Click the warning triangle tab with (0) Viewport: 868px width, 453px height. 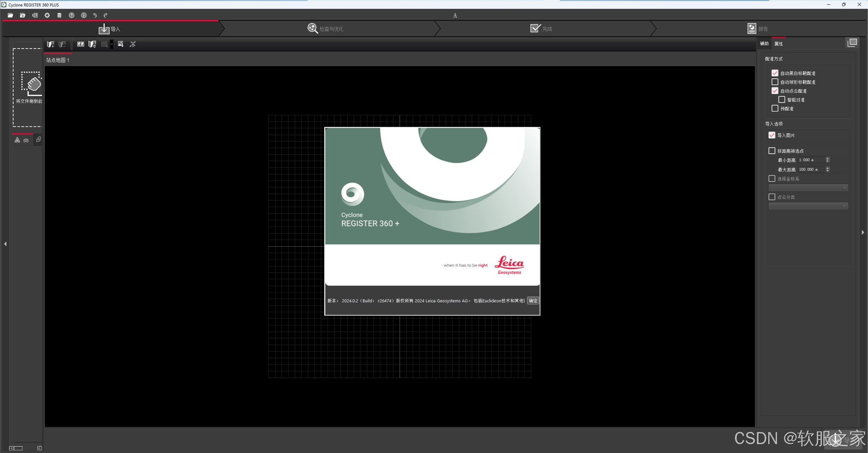[22, 140]
